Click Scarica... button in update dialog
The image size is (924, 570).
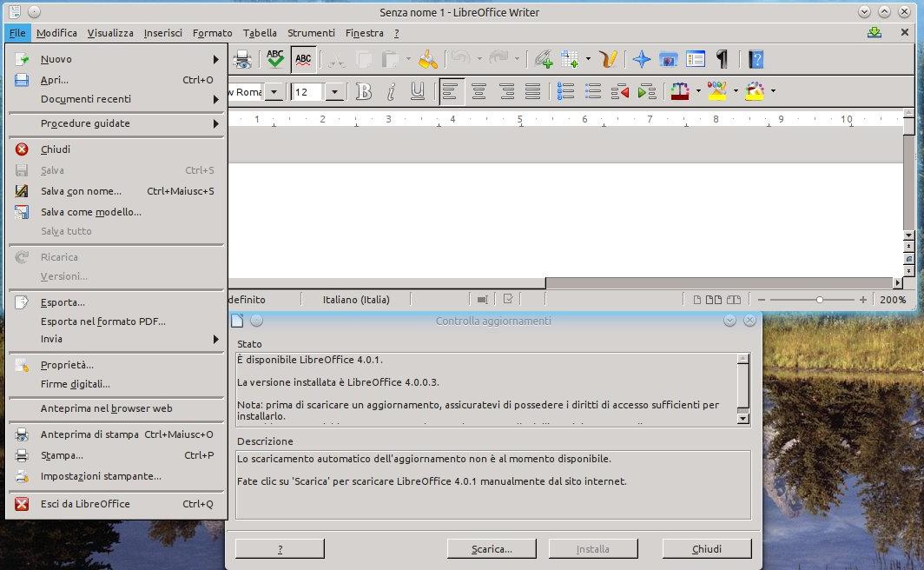pos(492,549)
